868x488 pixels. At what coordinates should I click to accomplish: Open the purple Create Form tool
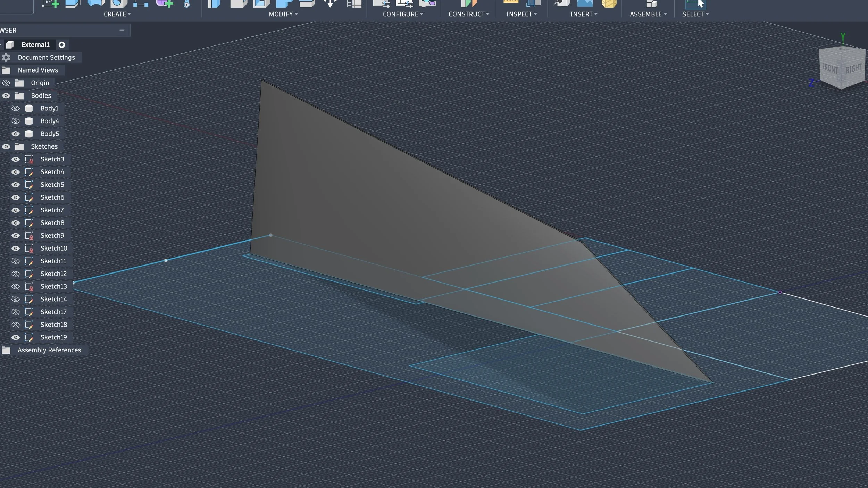[165, 3]
